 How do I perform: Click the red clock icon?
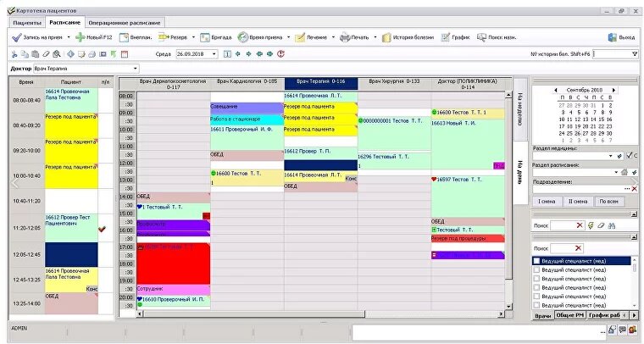[x=281, y=53]
